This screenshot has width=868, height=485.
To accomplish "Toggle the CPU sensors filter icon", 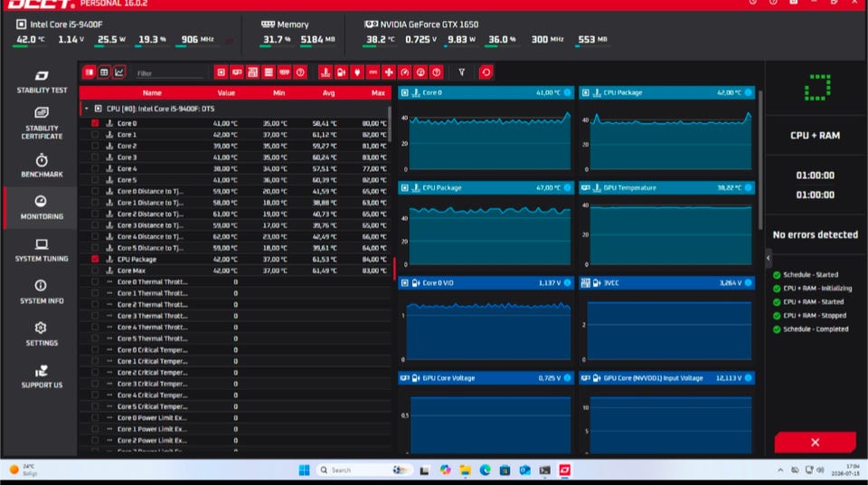I will pyautogui.click(x=221, y=72).
